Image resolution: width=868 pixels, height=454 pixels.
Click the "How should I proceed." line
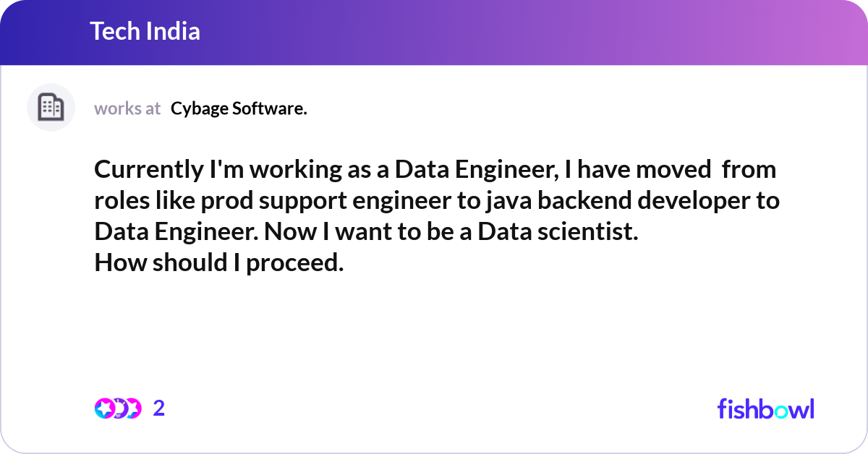pos(218,263)
